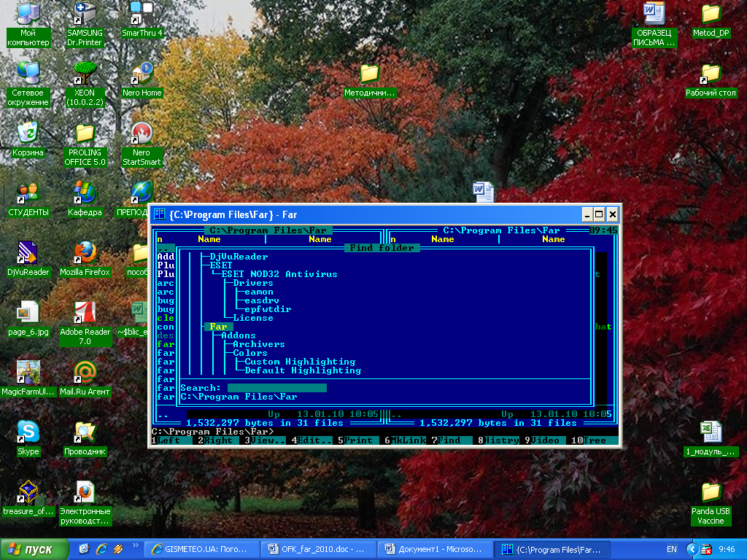The height and width of the screenshot is (560, 747).
Task: Open the пуск Start button
Action: click(34, 549)
